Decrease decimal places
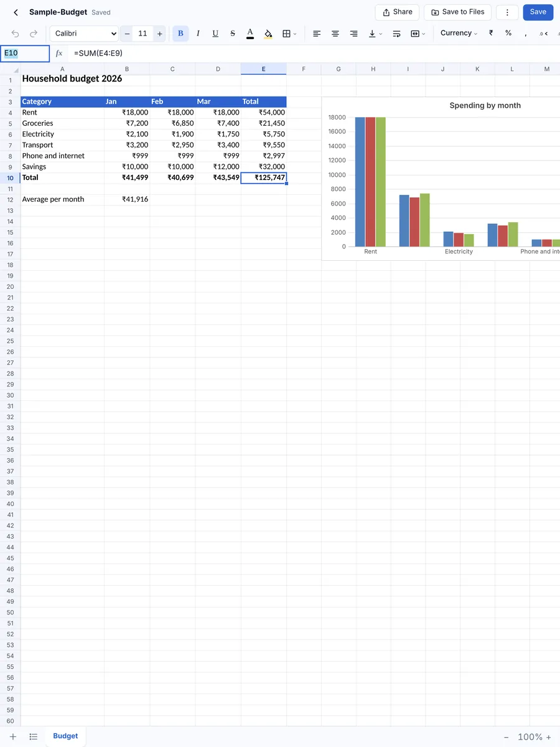The height and width of the screenshot is (747, 560). (544, 34)
